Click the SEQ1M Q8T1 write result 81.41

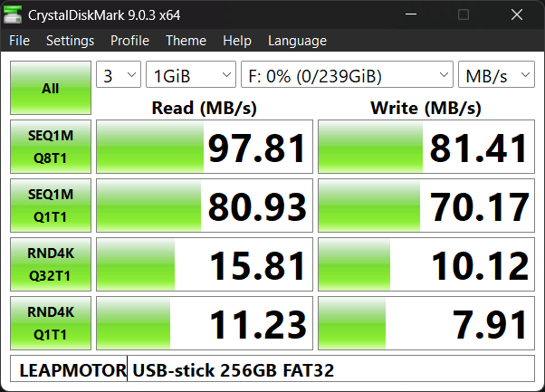click(x=426, y=147)
